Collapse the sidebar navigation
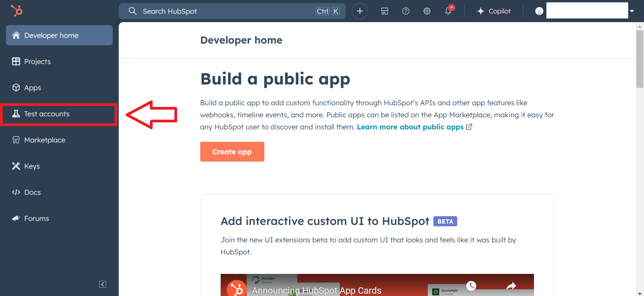644x296 pixels. (x=103, y=284)
